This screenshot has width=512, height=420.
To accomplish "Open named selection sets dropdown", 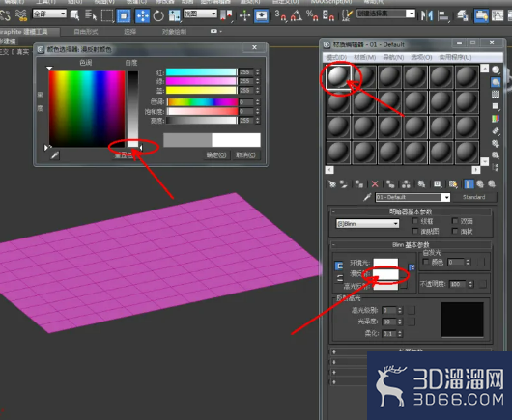I will pos(385,14).
